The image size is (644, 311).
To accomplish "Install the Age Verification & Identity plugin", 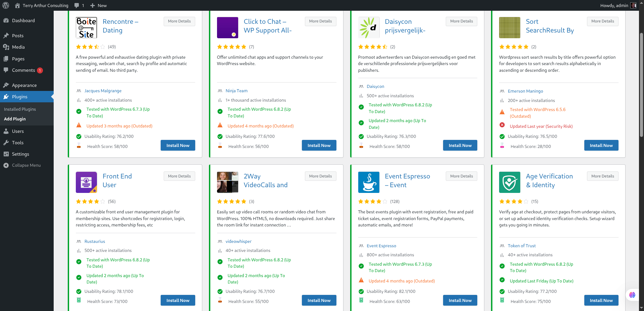I will pos(601,300).
